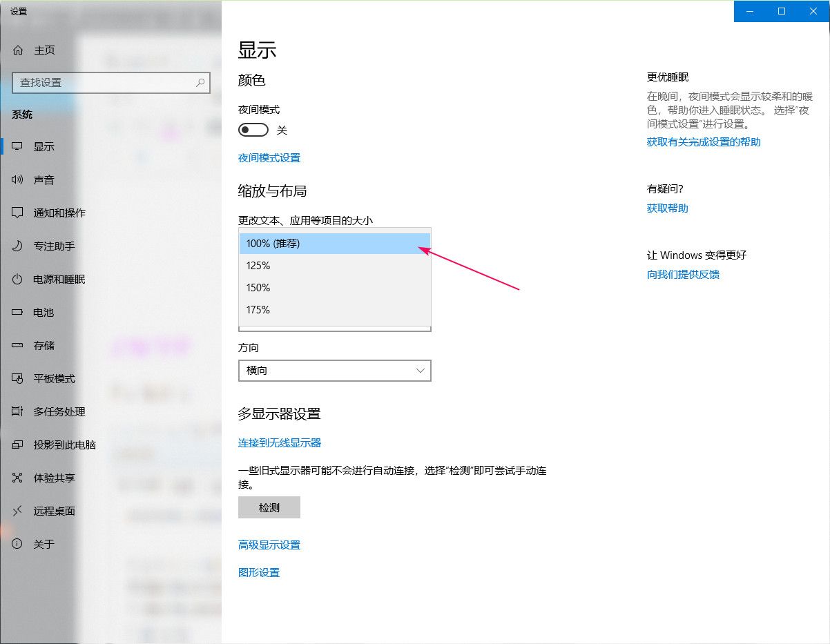Screen dimensions: 830x644
Task: Click the storage icon beside 存储
Action: [17, 346]
